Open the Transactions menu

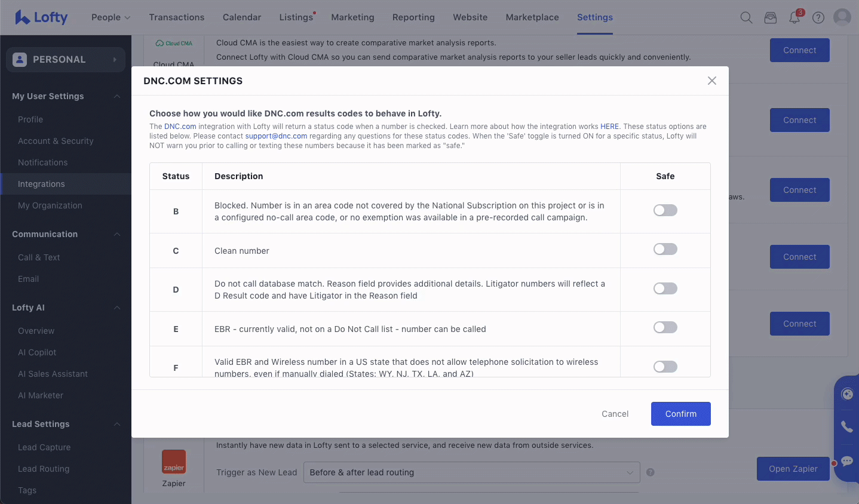pos(177,17)
